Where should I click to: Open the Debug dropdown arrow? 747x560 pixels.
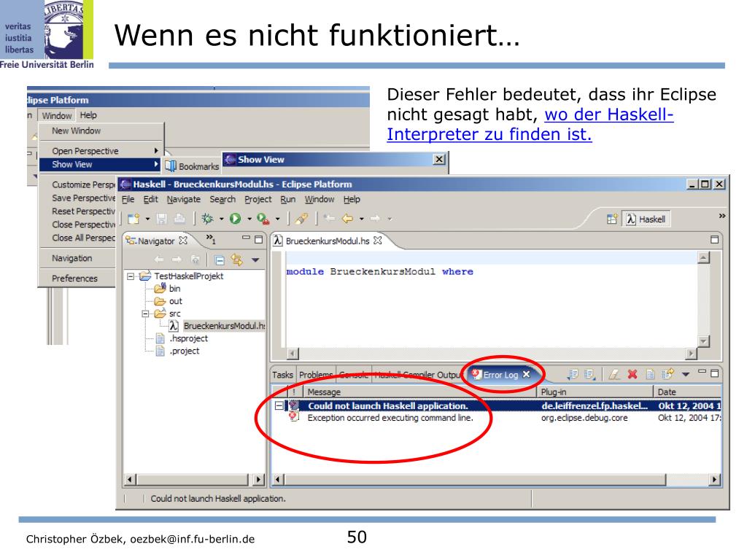click(222, 219)
